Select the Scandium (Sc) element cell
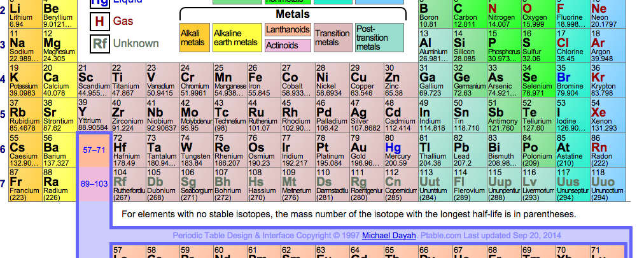The width and height of the screenshot is (644, 258). 94,80
